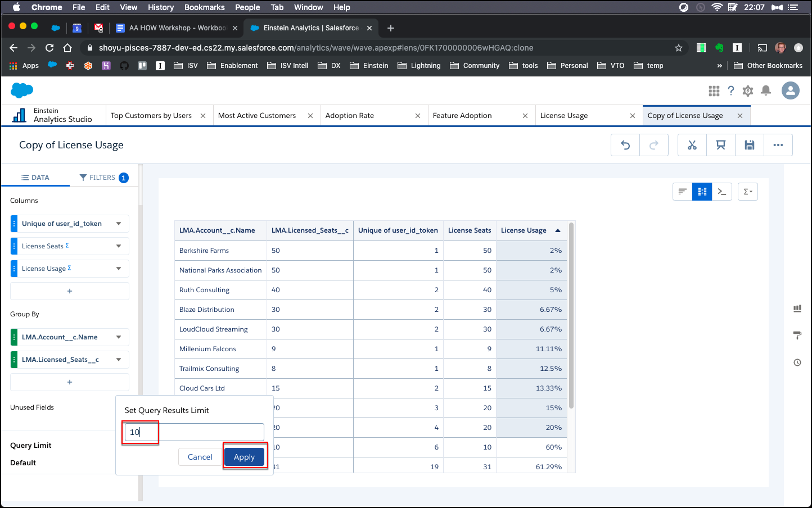Click the Trailmix Consulting cell
This screenshot has width=812, height=508.
220,369
